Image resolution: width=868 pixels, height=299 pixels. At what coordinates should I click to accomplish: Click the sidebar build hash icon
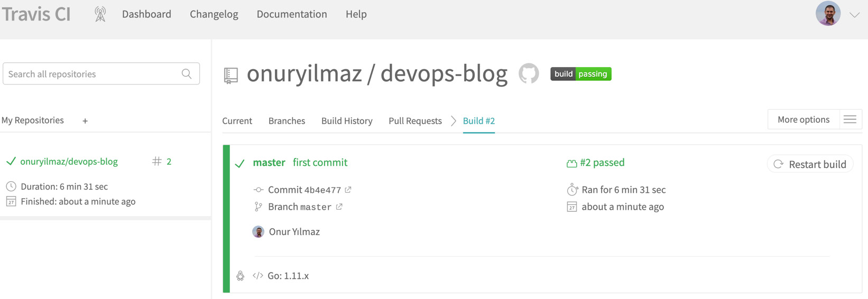157,161
